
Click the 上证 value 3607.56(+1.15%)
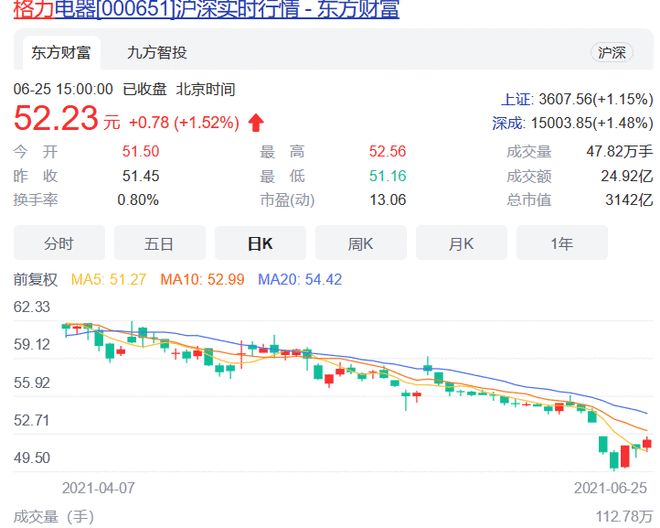(x=596, y=99)
